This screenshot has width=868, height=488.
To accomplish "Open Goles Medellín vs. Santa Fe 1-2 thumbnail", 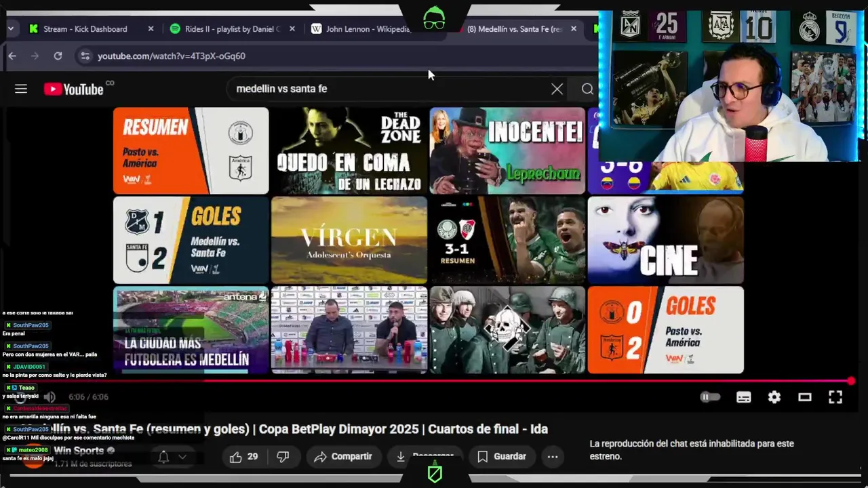I will point(191,240).
